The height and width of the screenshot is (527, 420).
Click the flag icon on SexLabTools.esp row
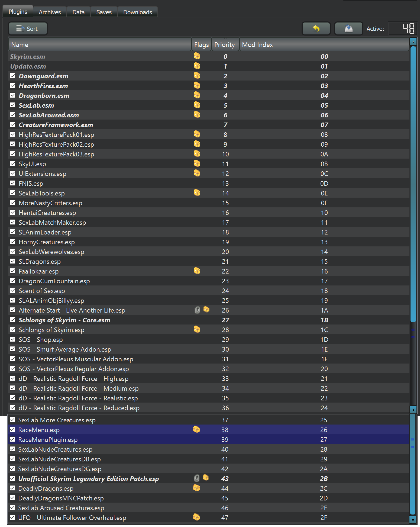[197, 193]
